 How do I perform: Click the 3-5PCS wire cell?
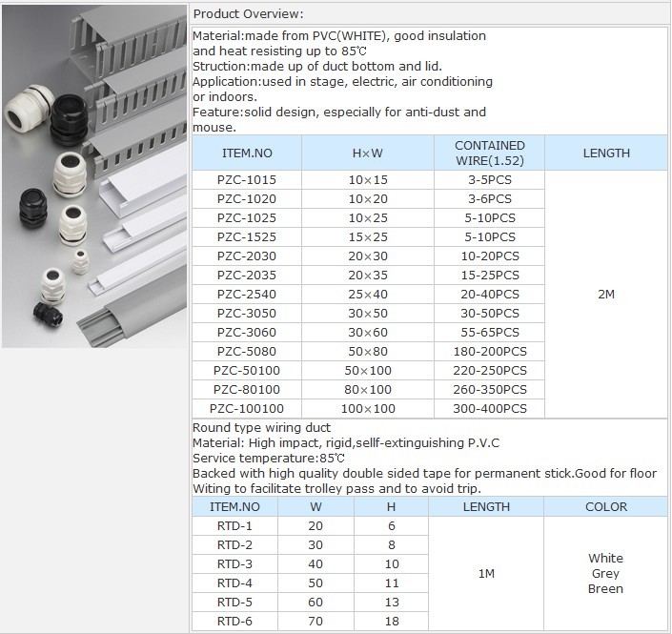[x=489, y=180]
